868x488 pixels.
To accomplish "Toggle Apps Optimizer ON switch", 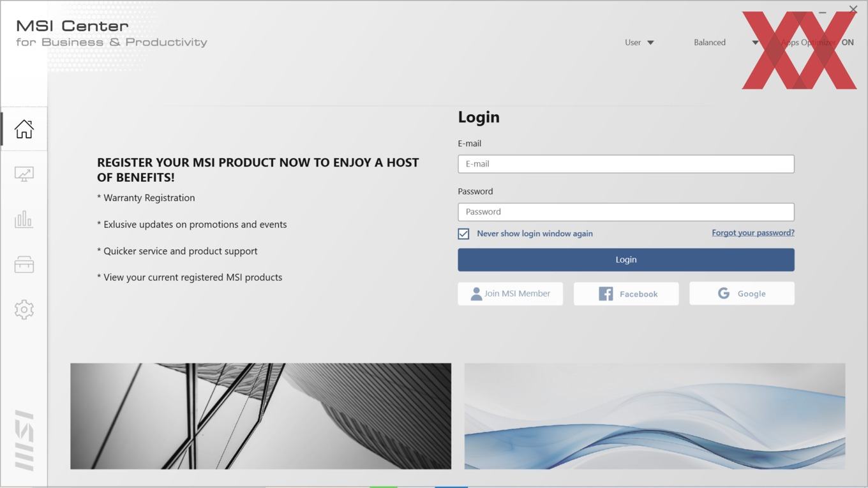I will click(x=848, y=42).
